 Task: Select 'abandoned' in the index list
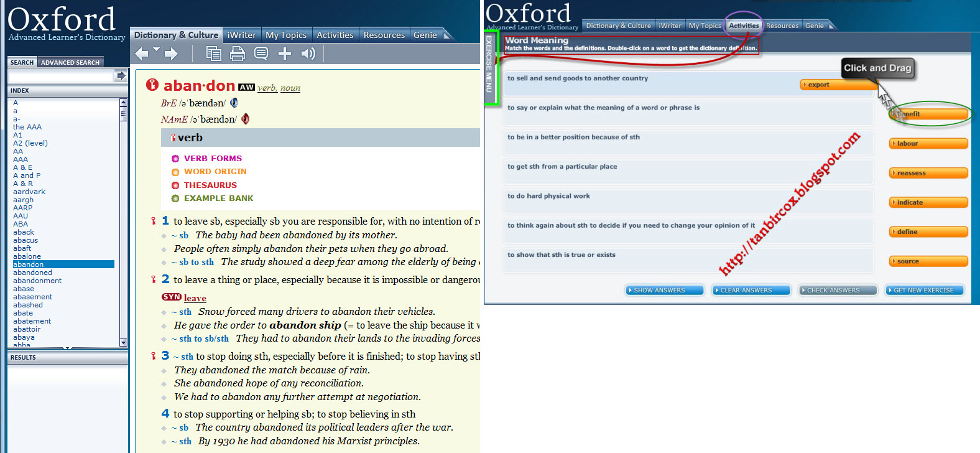[x=32, y=273]
